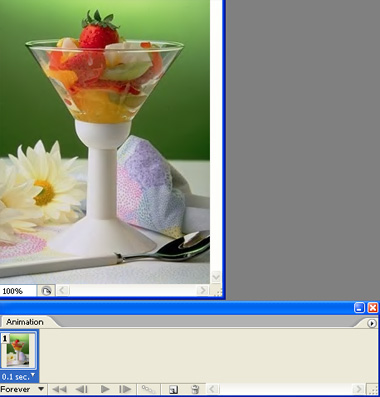The height and width of the screenshot is (397, 380).
Task: Delete the selected frame with trash icon
Action: (x=195, y=389)
